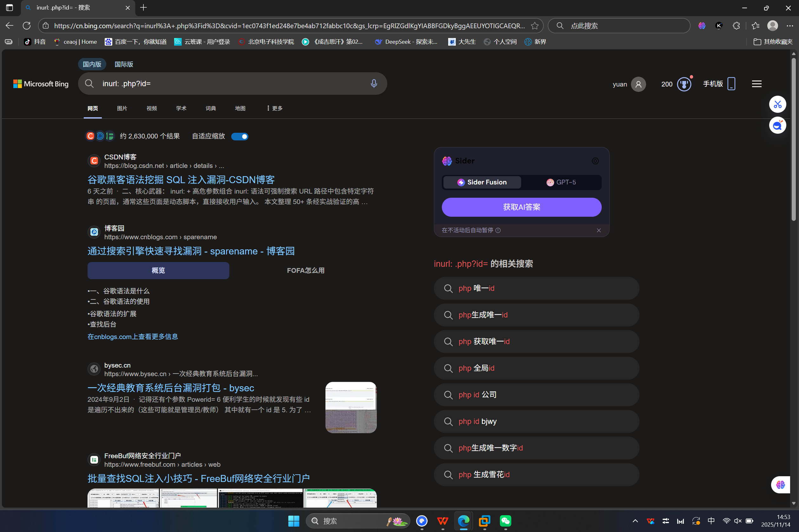Switch to the 图片 search tab
The image size is (799, 532).
pyautogui.click(x=122, y=108)
